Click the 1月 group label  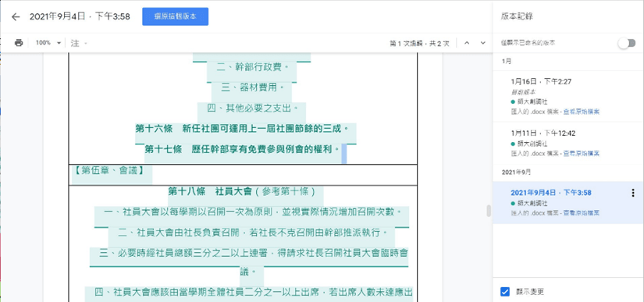507,61
